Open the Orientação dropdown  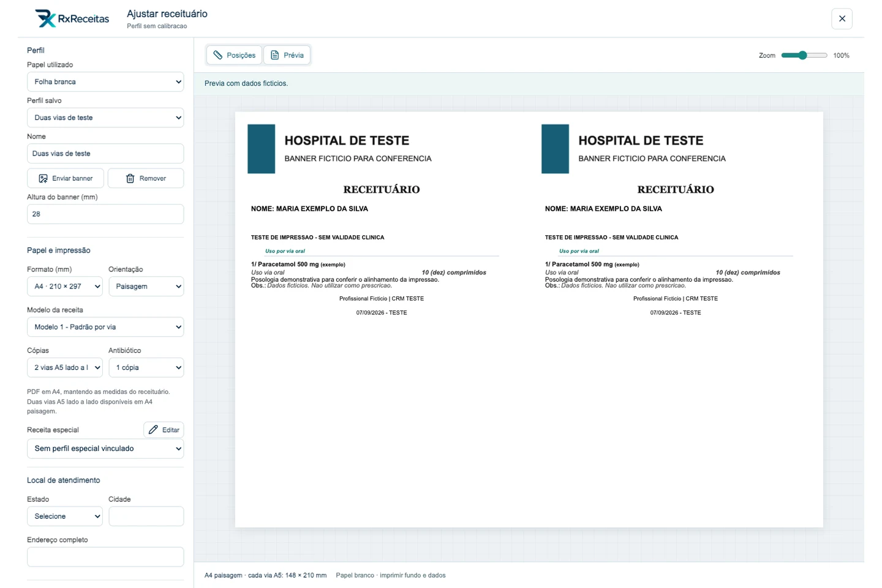[x=146, y=287]
